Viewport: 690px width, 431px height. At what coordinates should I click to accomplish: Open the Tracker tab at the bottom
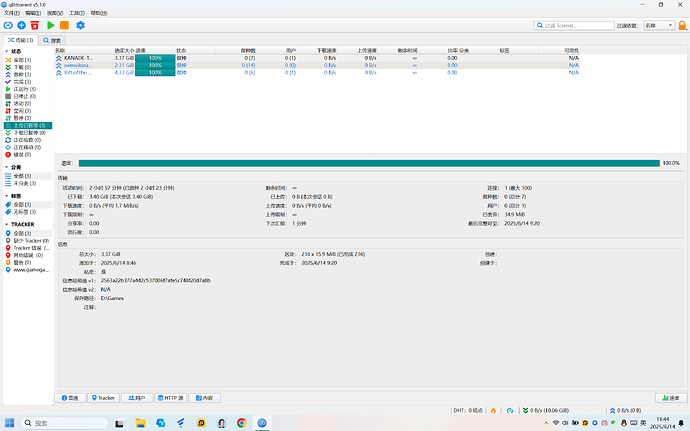tap(103, 398)
